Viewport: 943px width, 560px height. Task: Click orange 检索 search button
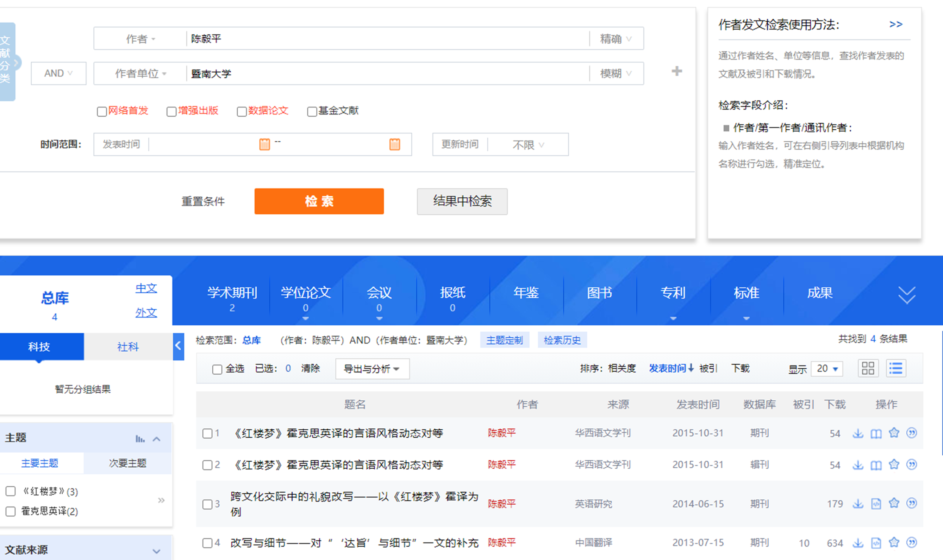tap(319, 201)
